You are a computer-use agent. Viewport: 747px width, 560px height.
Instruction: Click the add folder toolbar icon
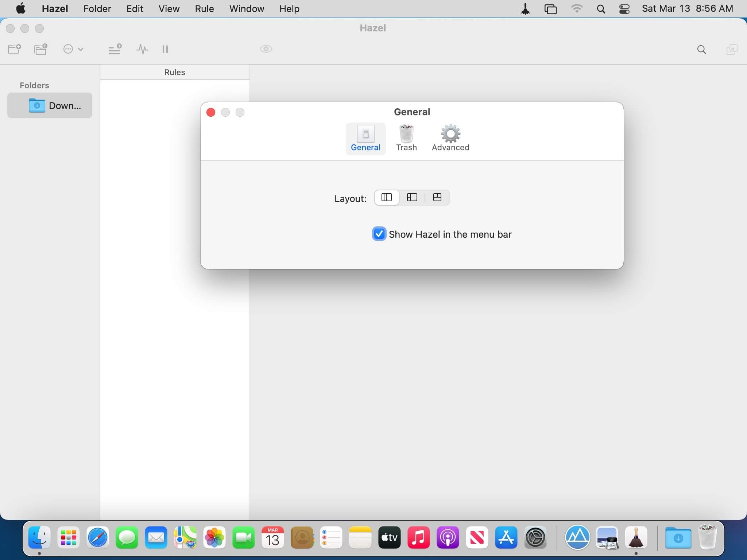pyautogui.click(x=15, y=49)
